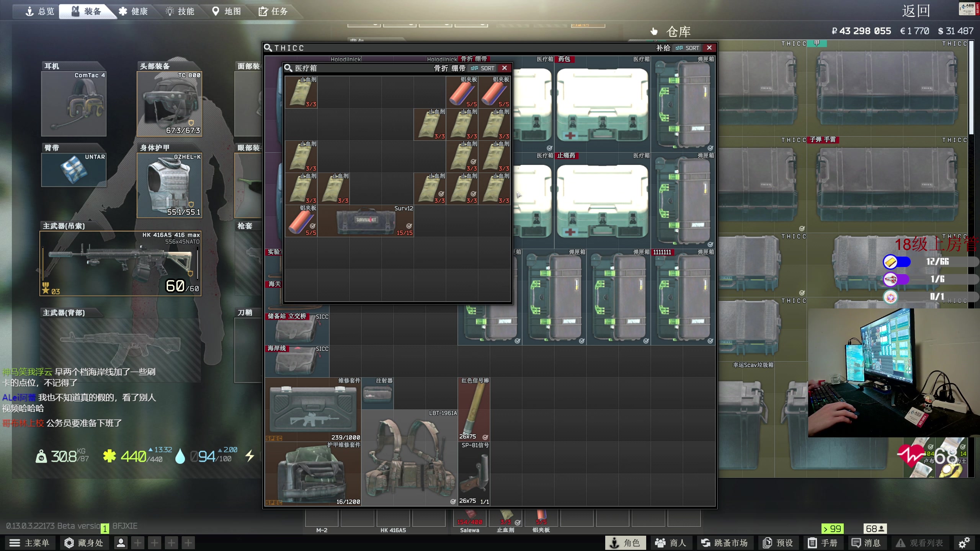Sort the 医疗箱 container contents

[483, 68]
